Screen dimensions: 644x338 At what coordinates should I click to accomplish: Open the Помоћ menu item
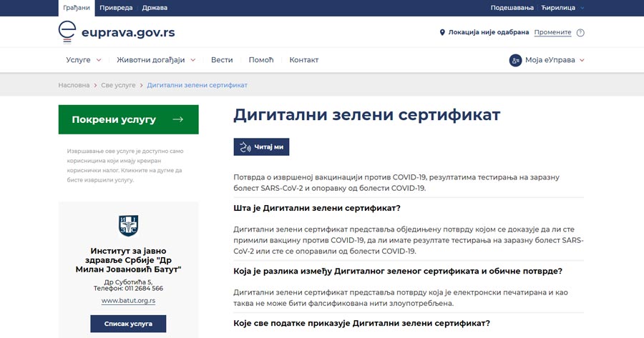pos(261,60)
